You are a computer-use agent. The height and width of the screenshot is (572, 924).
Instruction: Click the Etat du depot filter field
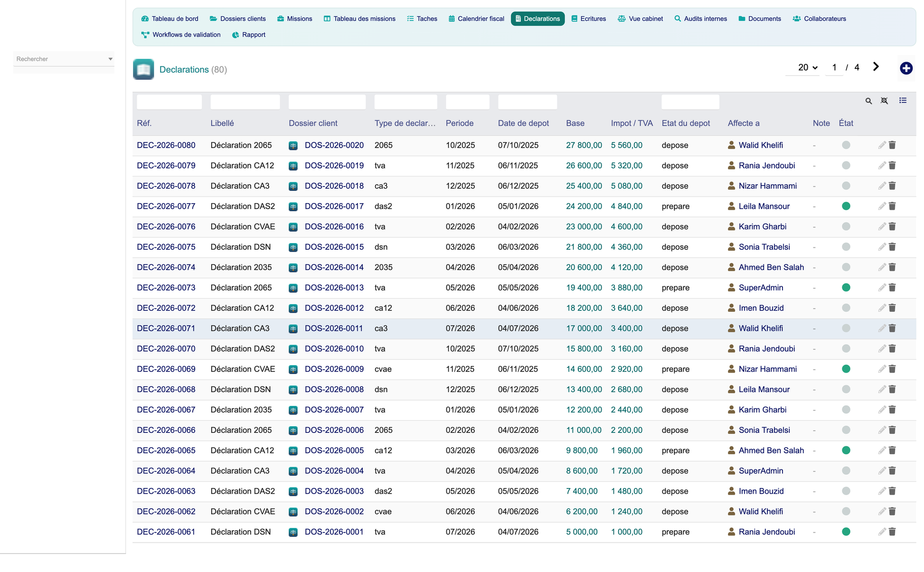[690, 102]
